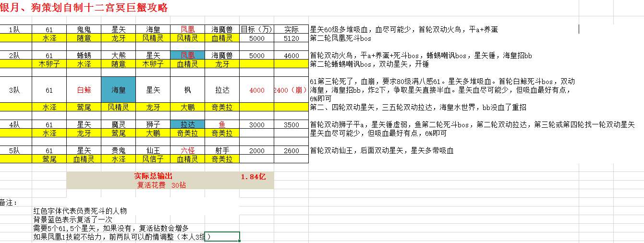The width and height of the screenshot is (644, 243).
Task: Select the 1.84亿 total output cell
Action: pyautogui.click(x=253, y=177)
